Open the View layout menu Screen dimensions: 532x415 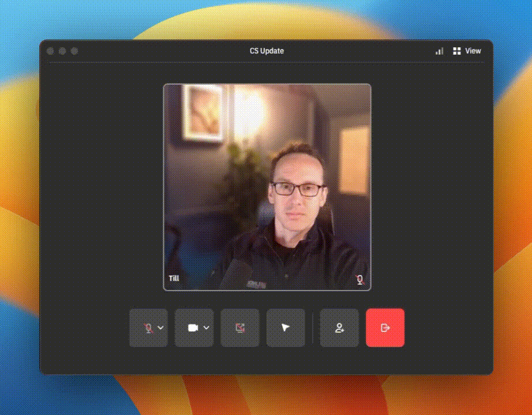coord(467,51)
